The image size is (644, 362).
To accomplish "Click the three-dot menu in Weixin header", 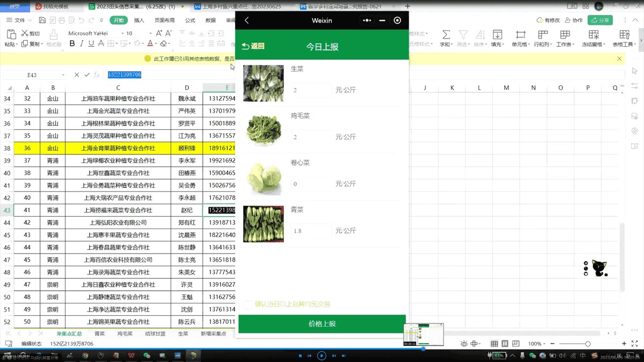I will pyautogui.click(x=367, y=20).
